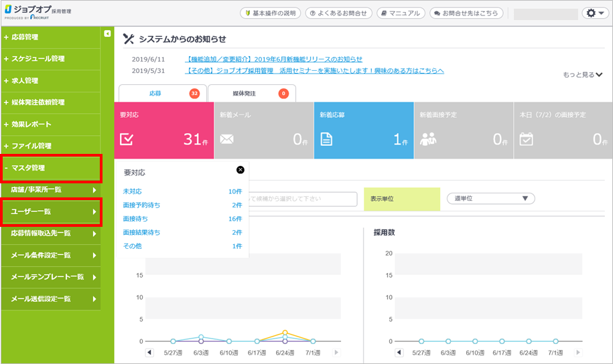Image resolution: width=613 pixels, height=364 pixels.
Task: Expand もっと見る for more notices
Action: [583, 75]
